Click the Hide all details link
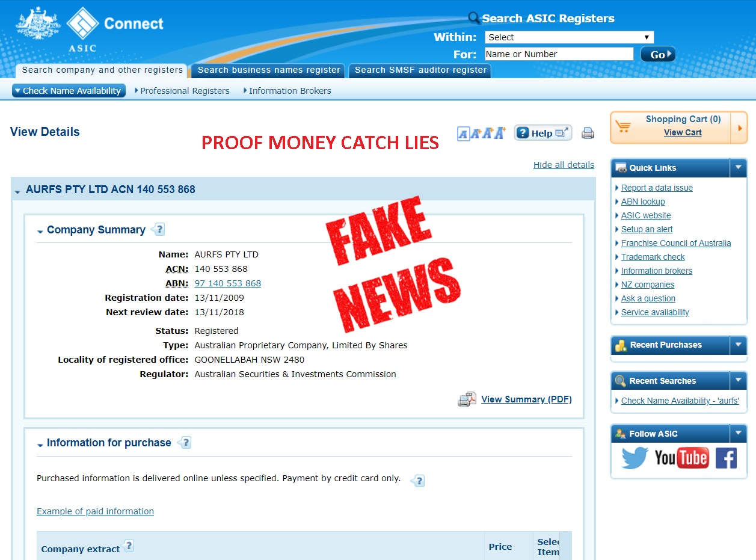 pyautogui.click(x=564, y=165)
